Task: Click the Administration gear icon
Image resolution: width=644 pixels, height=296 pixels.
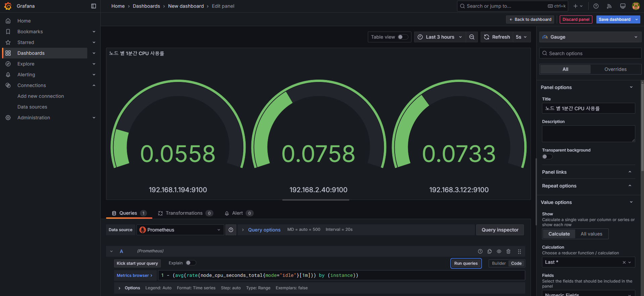Action: [8, 118]
